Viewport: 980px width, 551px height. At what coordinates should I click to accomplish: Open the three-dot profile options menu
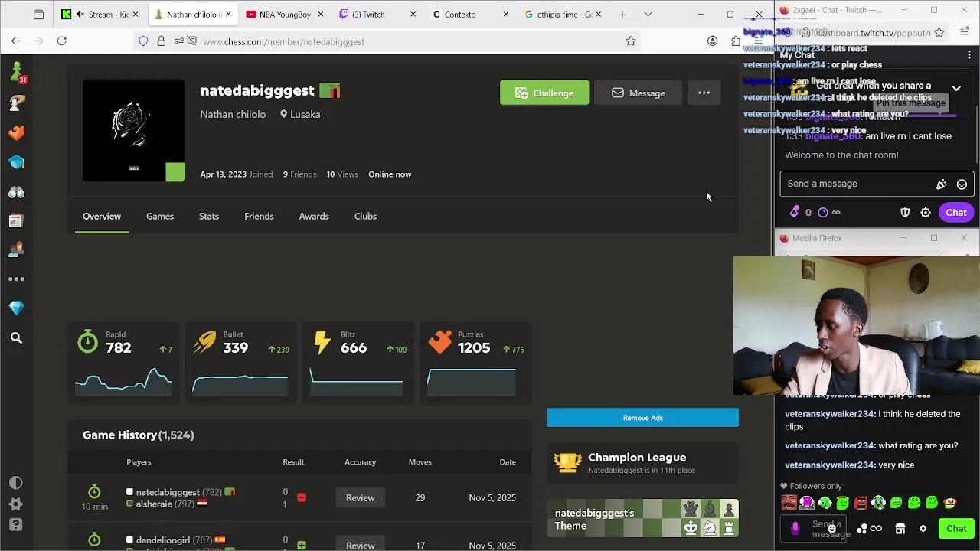(x=704, y=93)
